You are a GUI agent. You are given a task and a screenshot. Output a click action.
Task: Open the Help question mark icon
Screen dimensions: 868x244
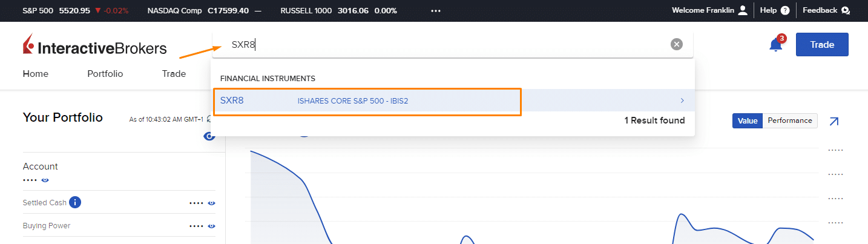click(785, 10)
